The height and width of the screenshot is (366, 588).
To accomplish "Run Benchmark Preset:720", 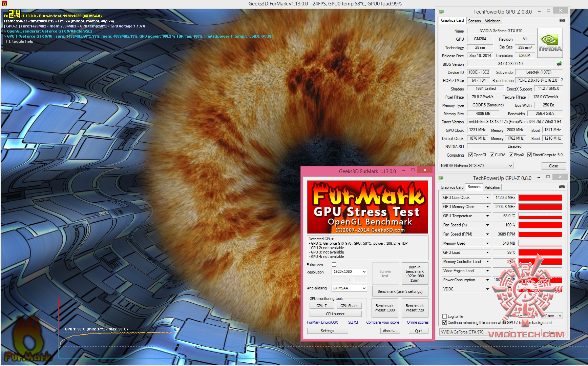I will click(x=415, y=308).
